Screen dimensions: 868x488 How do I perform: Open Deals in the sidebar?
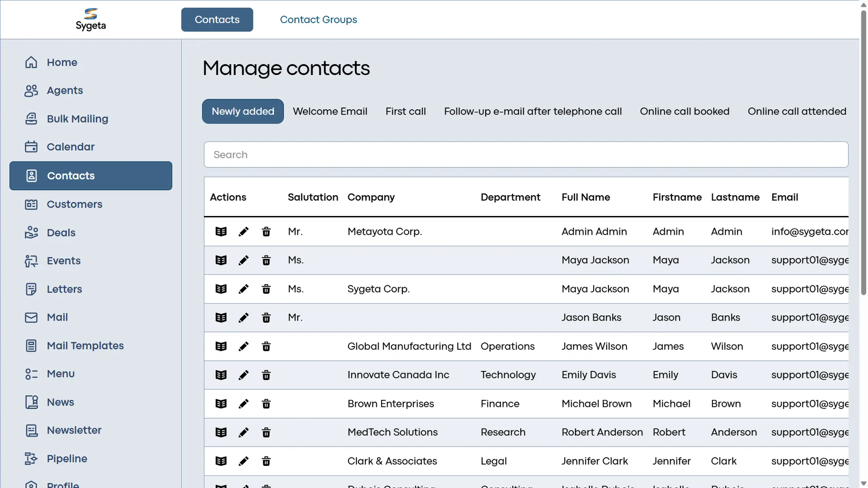pyautogui.click(x=91, y=233)
